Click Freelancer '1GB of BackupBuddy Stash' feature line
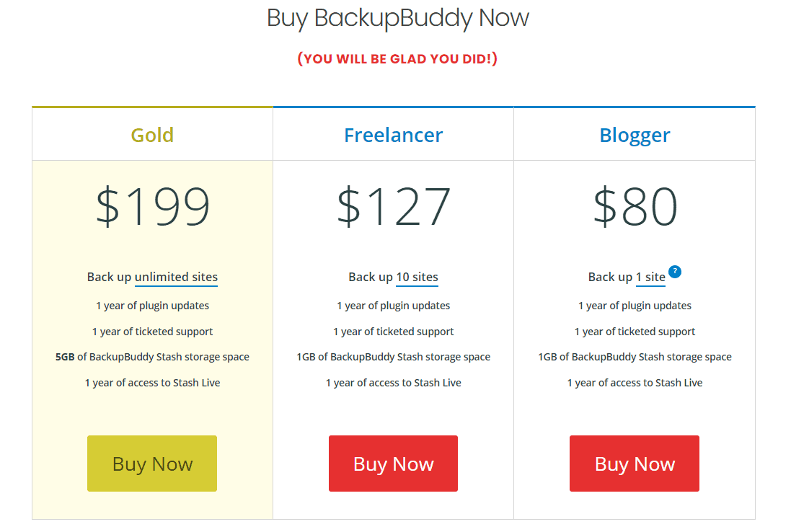The width and height of the screenshot is (791, 532). (x=394, y=357)
